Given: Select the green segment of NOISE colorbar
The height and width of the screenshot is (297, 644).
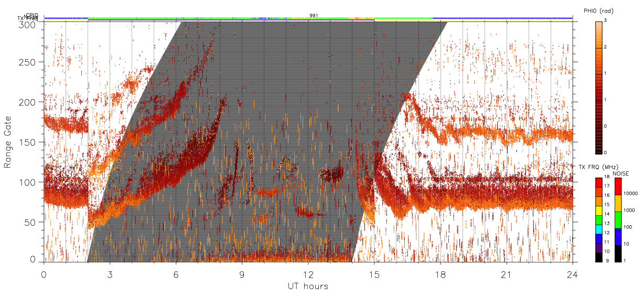Looking at the screenshot, I should click(617, 219).
